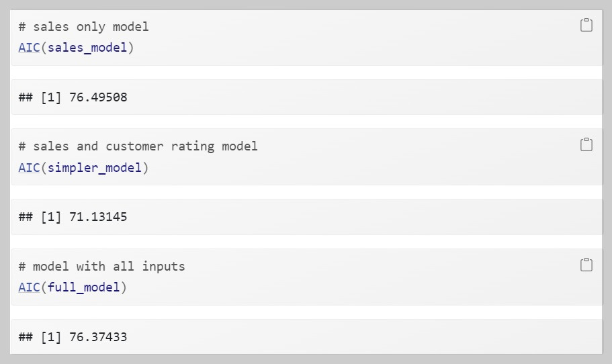
Task: Click the '## [1]' prefix of the 76.49508 output
Action: point(40,97)
